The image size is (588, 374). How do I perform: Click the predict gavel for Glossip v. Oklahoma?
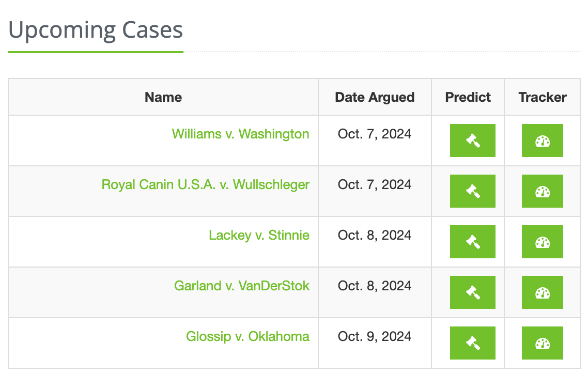point(472,343)
